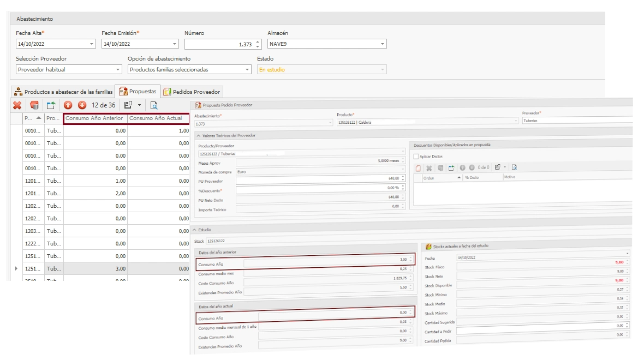This screenshot has height=360, width=644.
Task: Click the export folder arrow icon
Action: point(51,105)
